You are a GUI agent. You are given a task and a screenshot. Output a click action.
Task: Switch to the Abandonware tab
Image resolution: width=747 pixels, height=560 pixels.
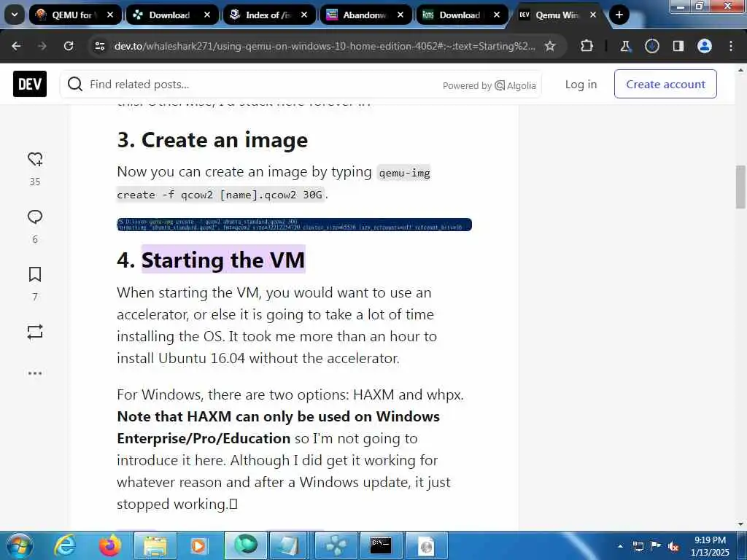365,15
